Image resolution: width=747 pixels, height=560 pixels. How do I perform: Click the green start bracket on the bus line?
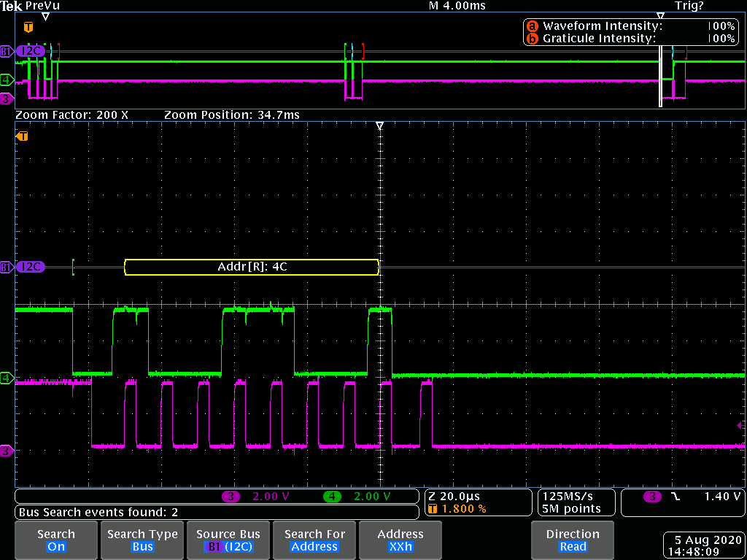(73, 267)
